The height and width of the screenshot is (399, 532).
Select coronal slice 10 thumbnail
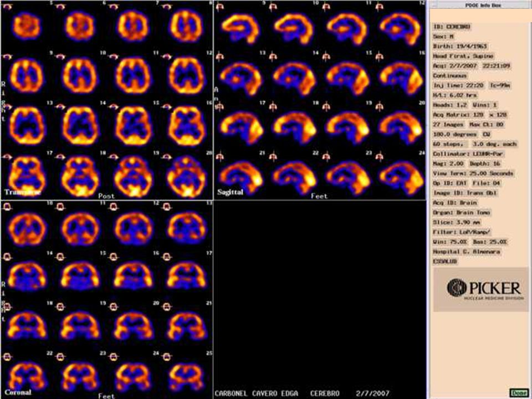pyautogui.click(x=27, y=228)
